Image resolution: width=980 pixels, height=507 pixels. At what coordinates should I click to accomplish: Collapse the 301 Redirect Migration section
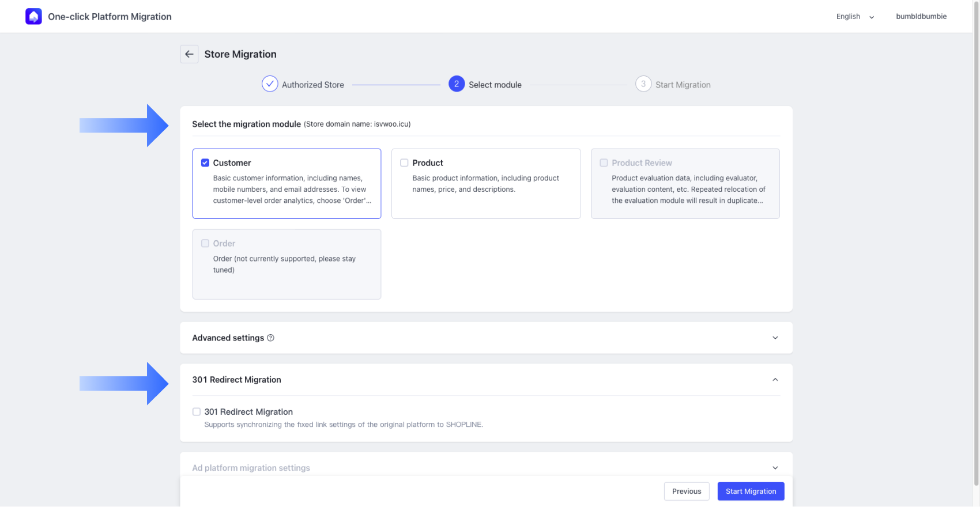coord(775,380)
